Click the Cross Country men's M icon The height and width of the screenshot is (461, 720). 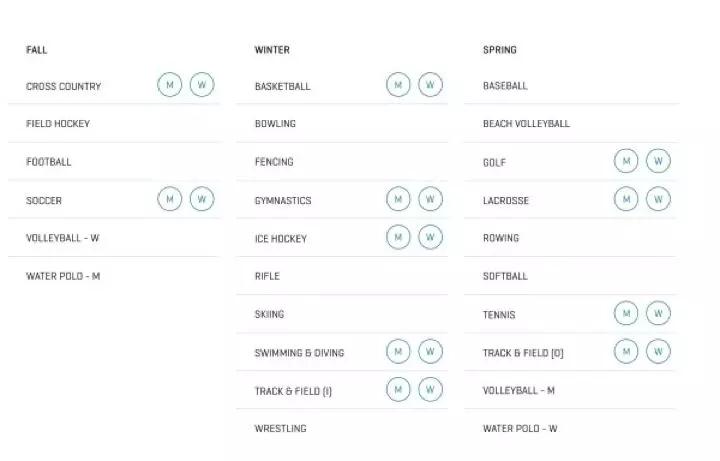170,85
